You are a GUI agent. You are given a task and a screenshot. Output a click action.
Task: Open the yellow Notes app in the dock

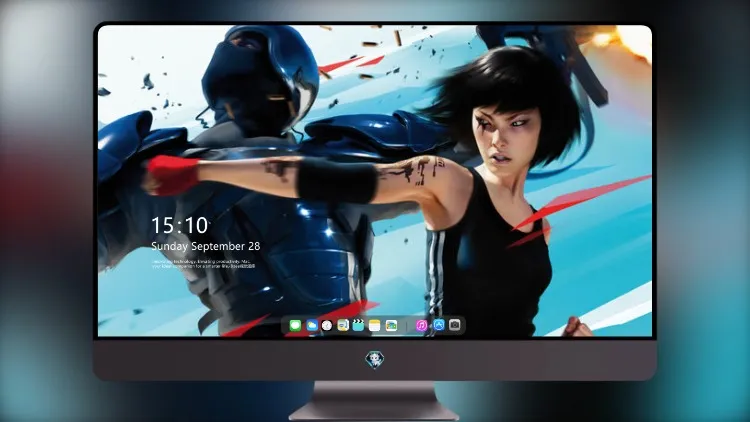(x=375, y=325)
